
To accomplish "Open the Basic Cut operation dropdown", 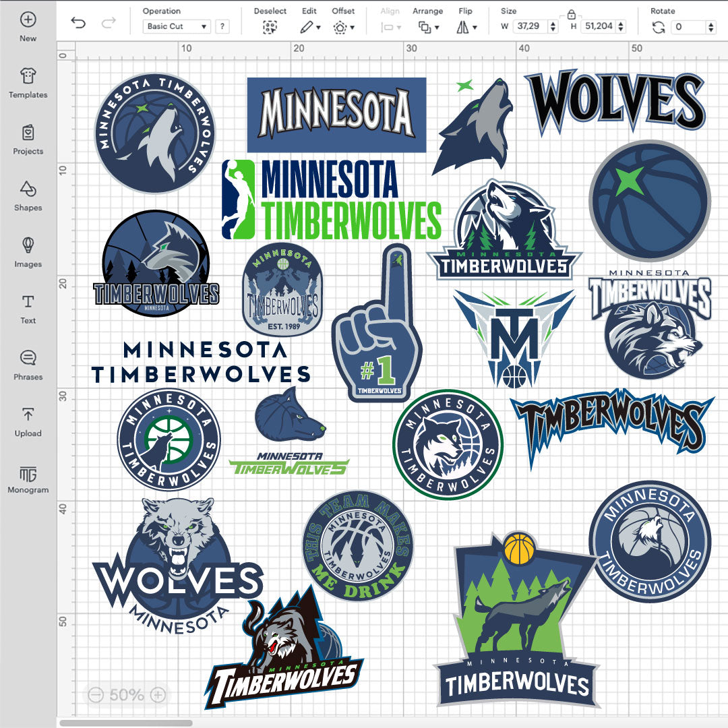I will click(x=178, y=27).
